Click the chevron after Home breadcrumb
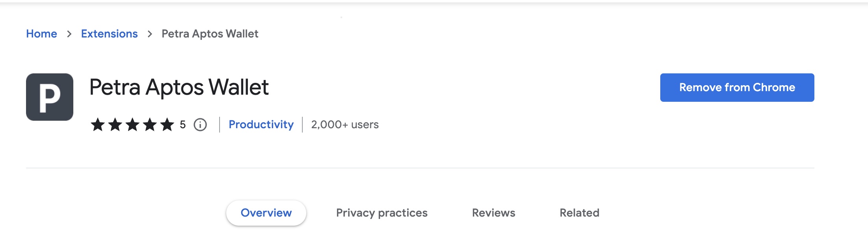Viewport: 868px width, 243px height. click(x=69, y=34)
